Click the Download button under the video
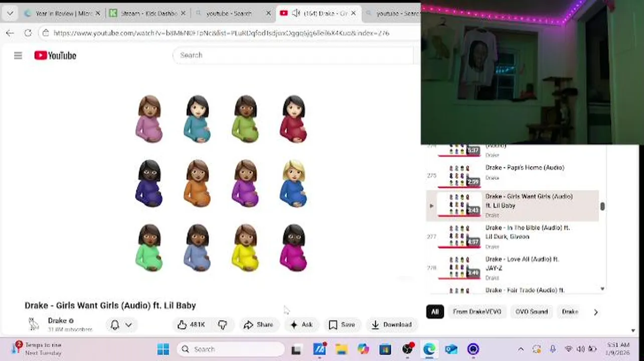 point(391,325)
